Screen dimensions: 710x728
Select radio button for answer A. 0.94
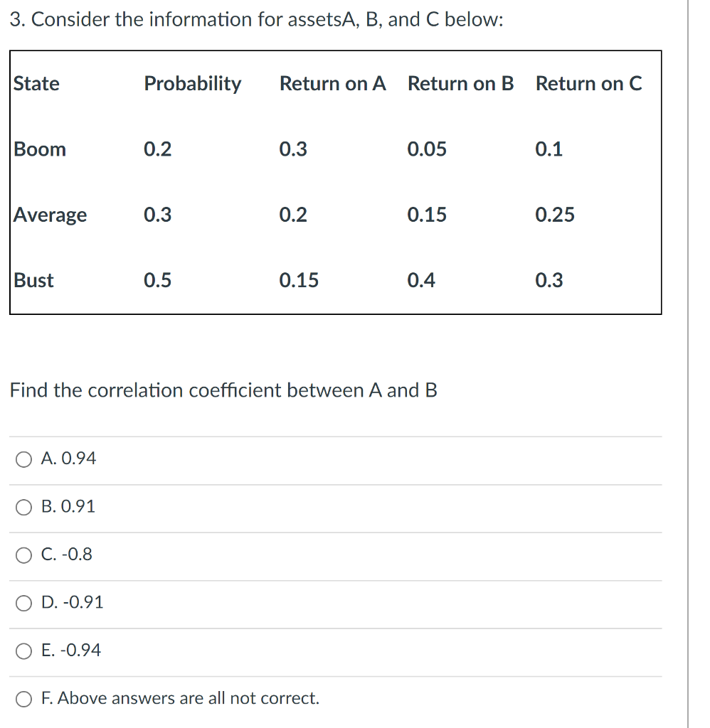point(23,459)
